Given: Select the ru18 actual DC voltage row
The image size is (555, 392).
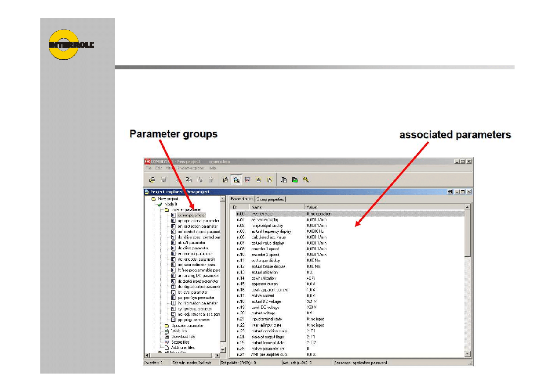Looking at the screenshot, I should (272, 302).
